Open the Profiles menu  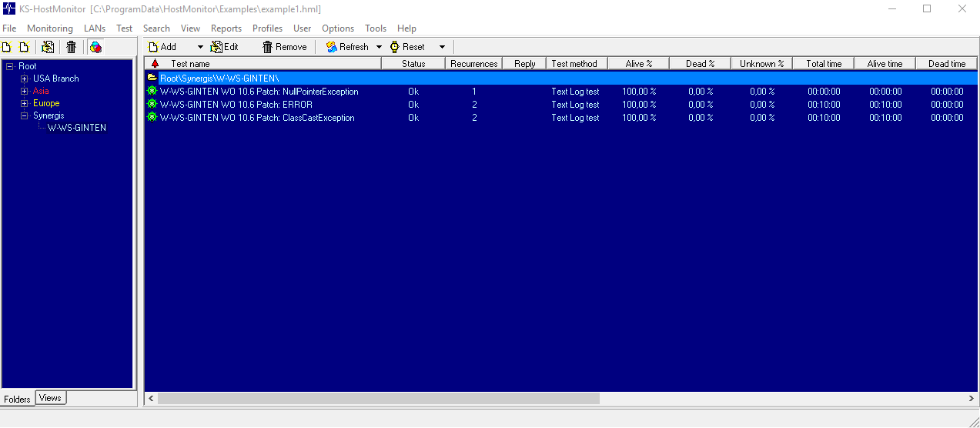coord(267,28)
